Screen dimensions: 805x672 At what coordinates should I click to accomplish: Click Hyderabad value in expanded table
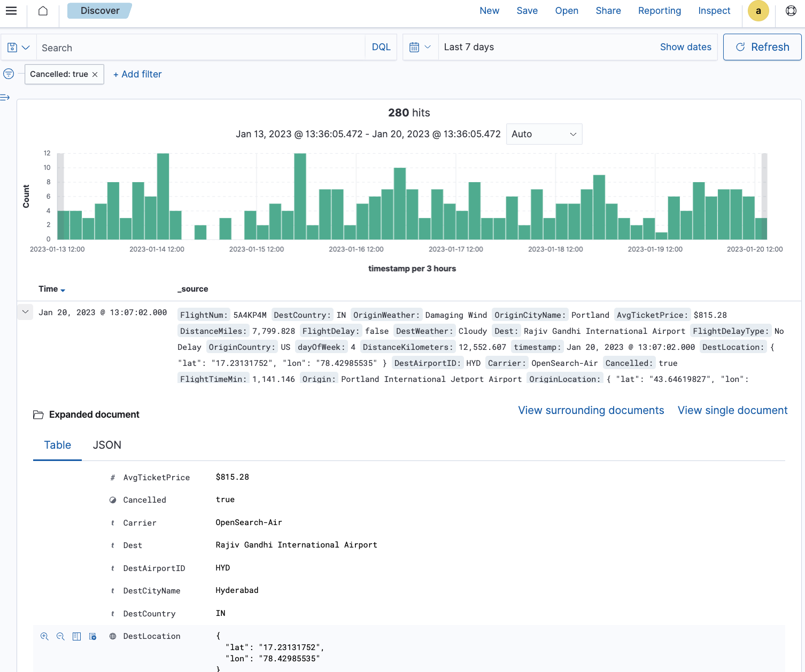click(237, 590)
